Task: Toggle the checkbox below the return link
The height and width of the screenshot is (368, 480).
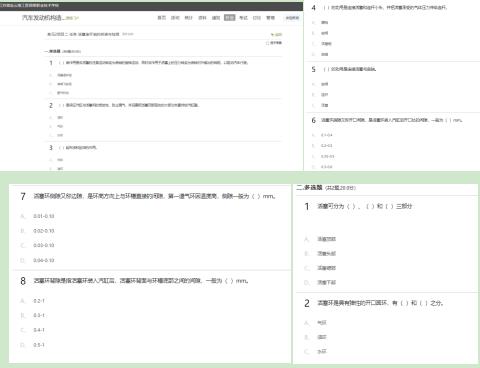Action: [267, 43]
